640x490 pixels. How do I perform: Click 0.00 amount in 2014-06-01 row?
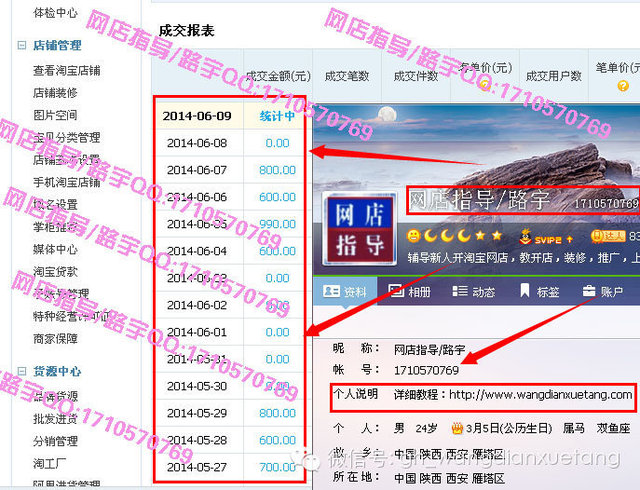pyautogui.click(x=278, y=332)
